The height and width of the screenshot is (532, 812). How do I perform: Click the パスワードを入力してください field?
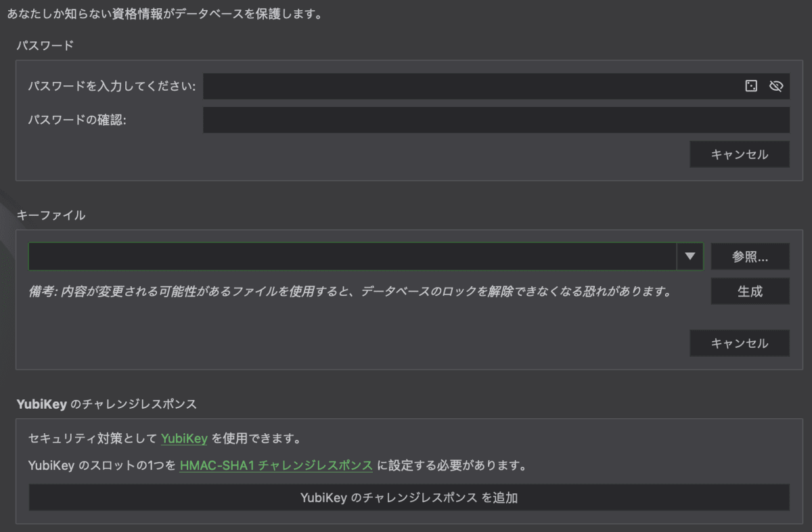click(x=496, y=86)
